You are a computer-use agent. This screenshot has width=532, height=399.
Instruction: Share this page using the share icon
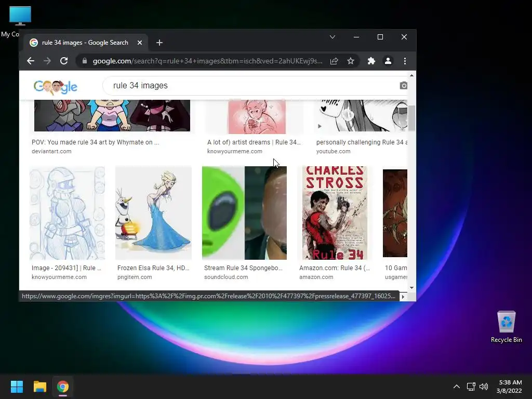click(x=334, y=61)
